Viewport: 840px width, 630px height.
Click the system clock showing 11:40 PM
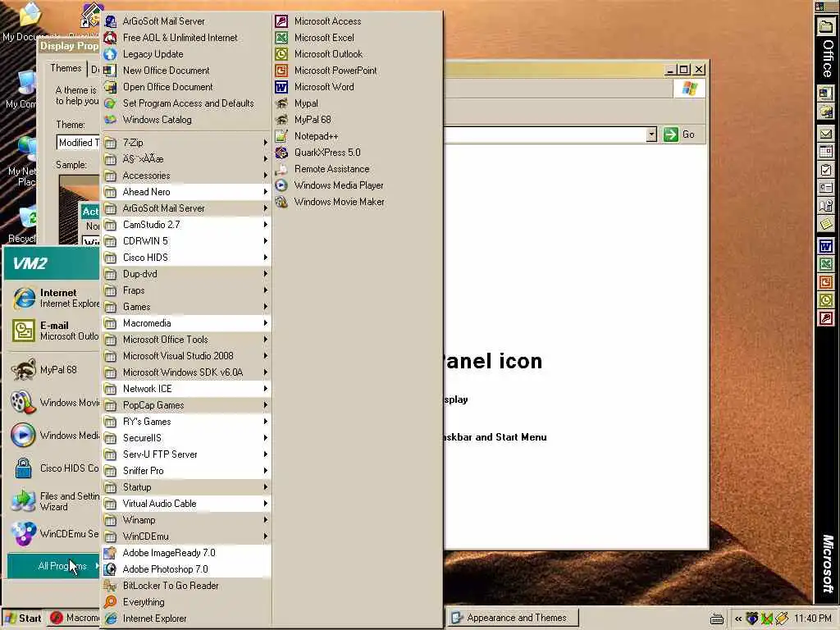(x=812, y=619)
